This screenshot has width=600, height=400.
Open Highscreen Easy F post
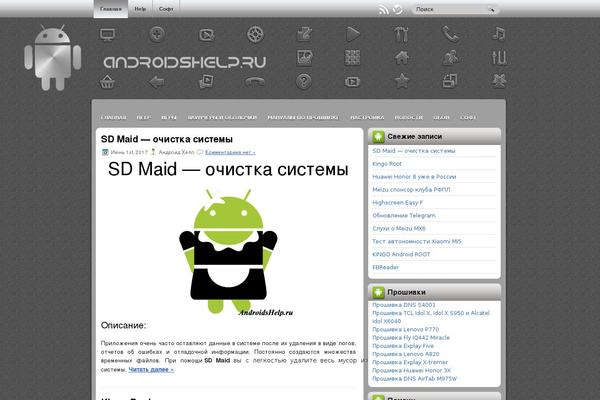click(398, 202)
